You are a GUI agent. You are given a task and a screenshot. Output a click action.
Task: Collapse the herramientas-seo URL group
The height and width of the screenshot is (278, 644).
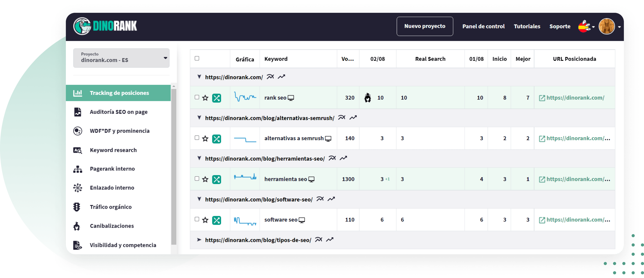pos(199,158)
